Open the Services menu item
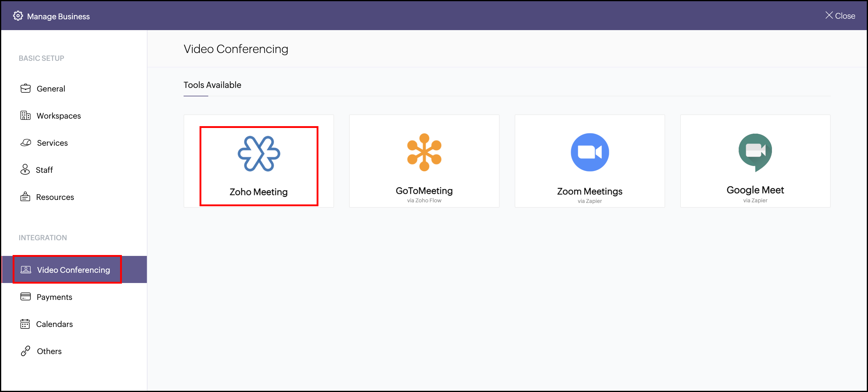 coord(52,143)
